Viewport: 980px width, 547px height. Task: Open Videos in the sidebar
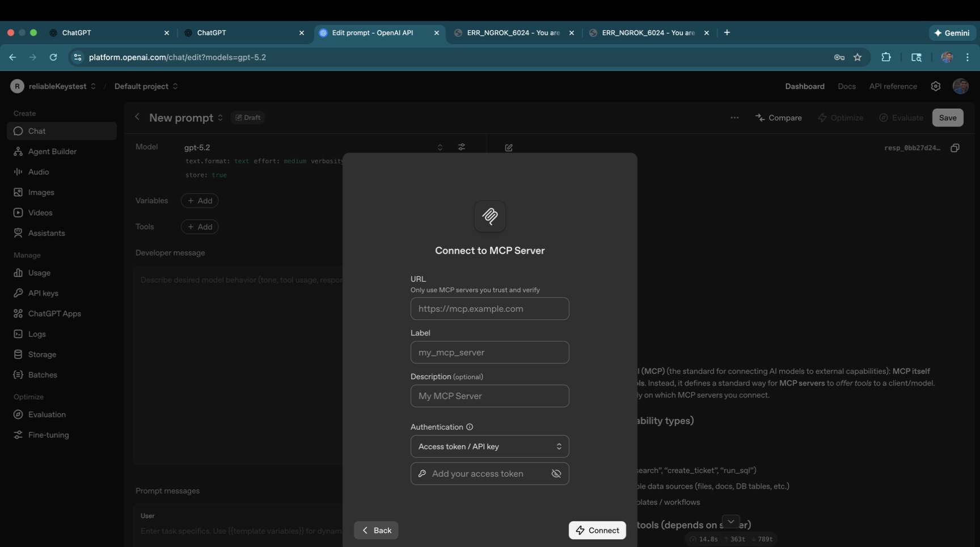(x=62, y=213)
